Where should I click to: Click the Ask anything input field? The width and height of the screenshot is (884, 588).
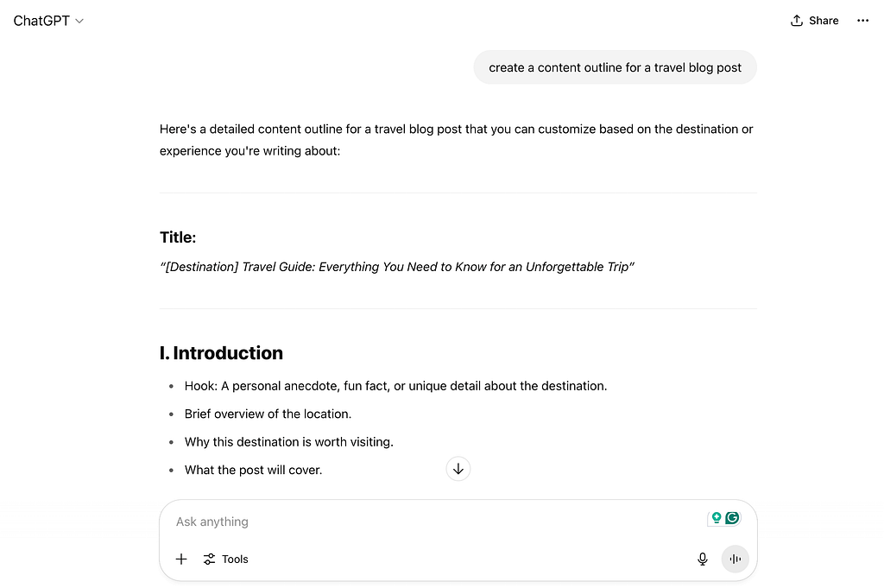click(432, 522)
